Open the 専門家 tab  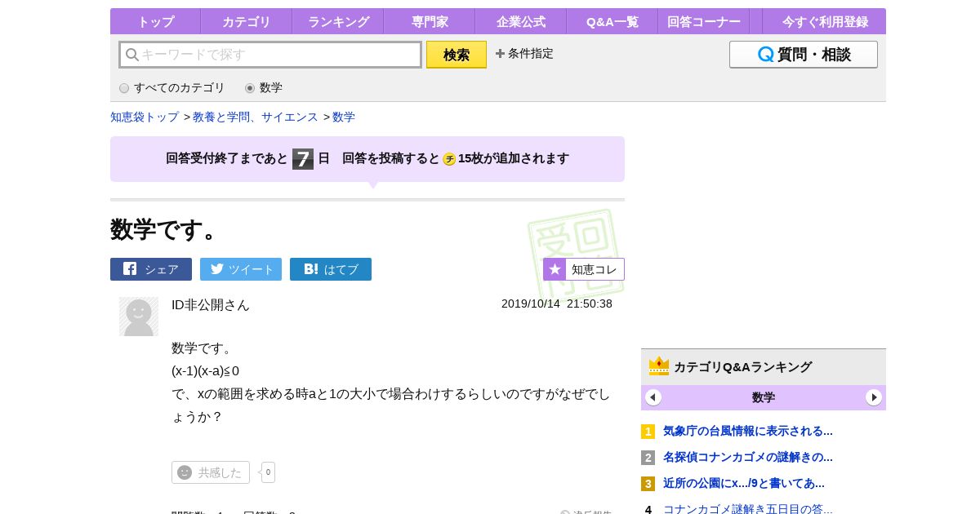pos(430,22)
